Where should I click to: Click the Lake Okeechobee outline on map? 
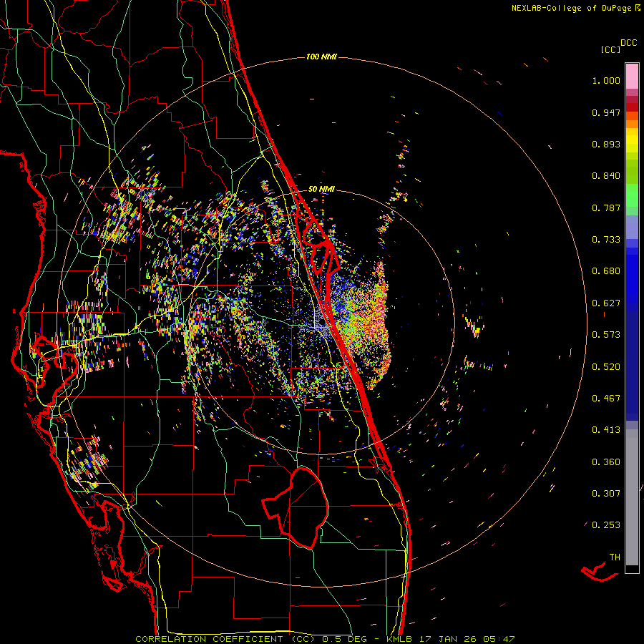(x=296, y=507)
